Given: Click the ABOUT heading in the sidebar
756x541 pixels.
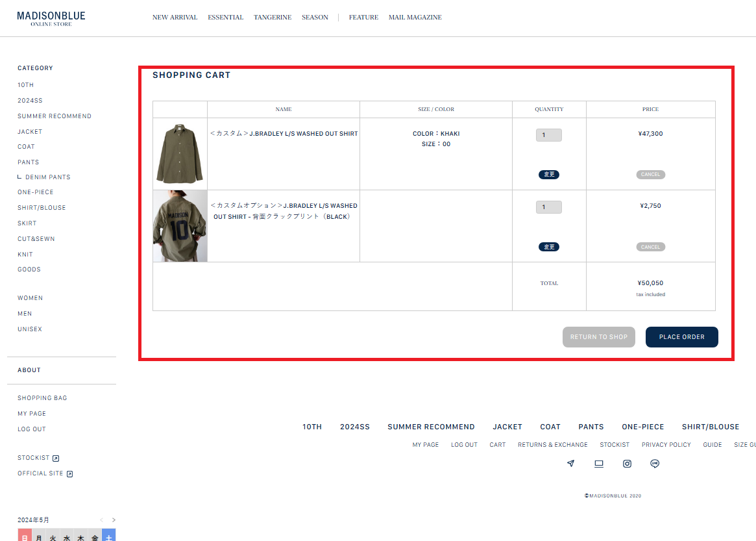Looking at the screenshot, I should pyautogui.click(x=29, y=370).
